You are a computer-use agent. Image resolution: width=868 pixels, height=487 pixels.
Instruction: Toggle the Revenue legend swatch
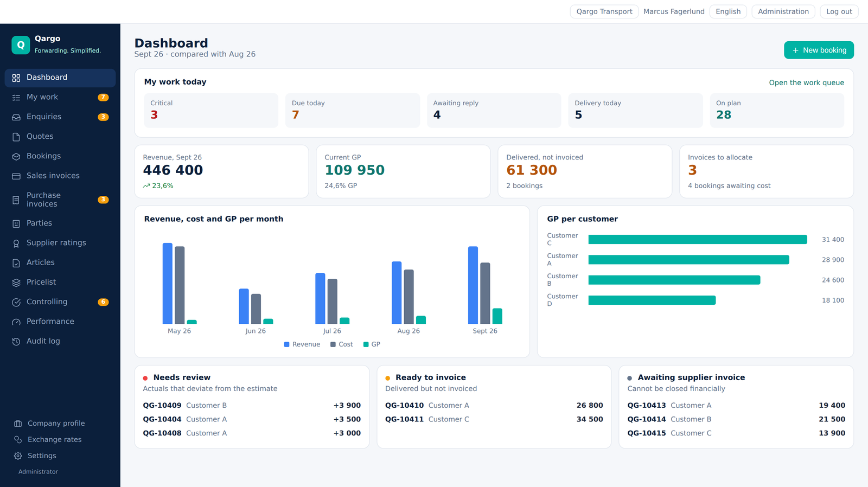pyautogui.click(x=286, y=344)
